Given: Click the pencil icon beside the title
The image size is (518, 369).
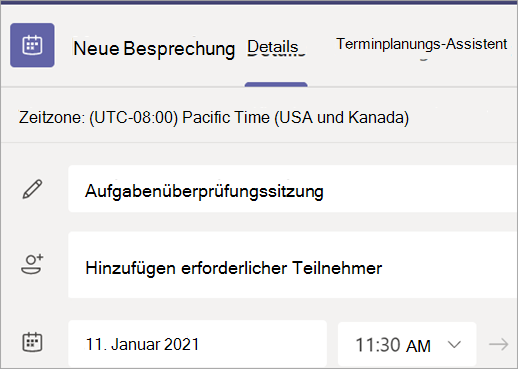Looking at the screenshot, I should click(32, 189).
